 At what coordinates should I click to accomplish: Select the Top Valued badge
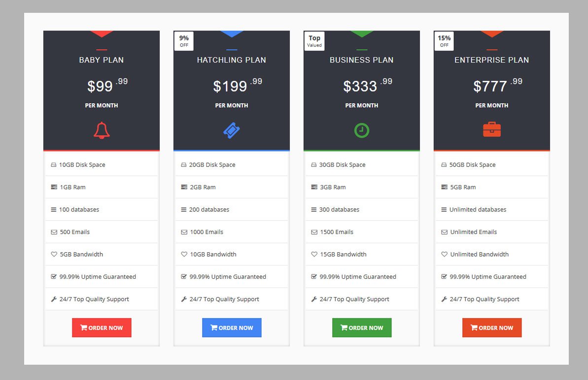[x=314, y=41]
